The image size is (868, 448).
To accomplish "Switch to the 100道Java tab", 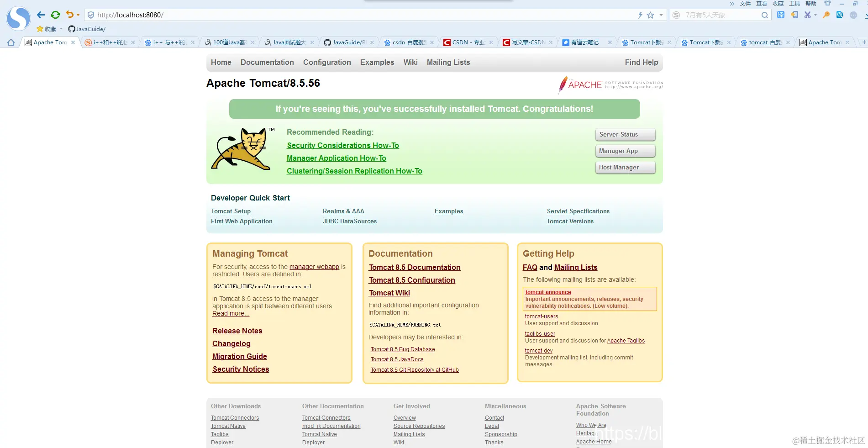I will (229, 42).
